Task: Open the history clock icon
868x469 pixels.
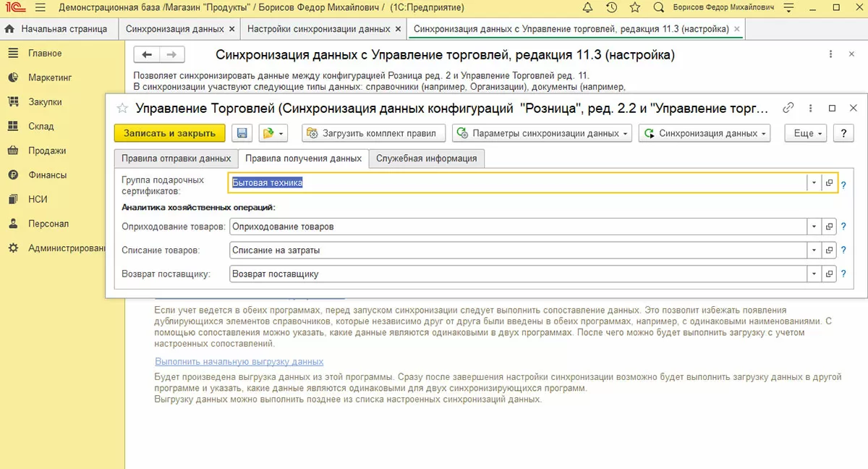Action: point(612,8)
